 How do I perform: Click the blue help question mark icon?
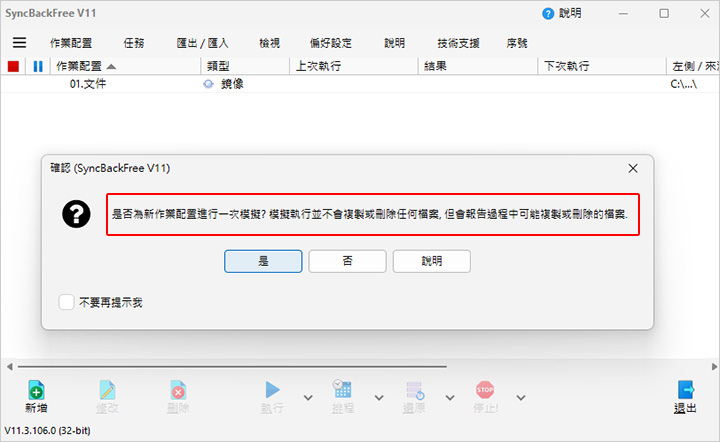point(548,14)
